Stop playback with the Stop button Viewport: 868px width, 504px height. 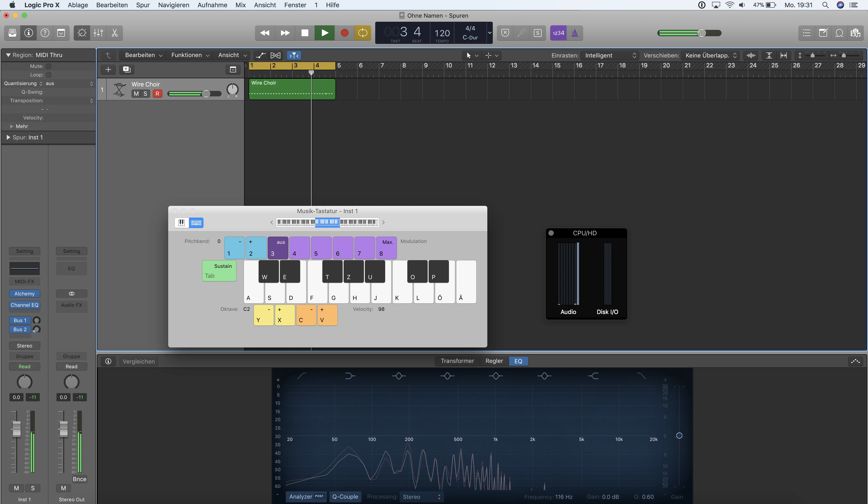point(305,33)
